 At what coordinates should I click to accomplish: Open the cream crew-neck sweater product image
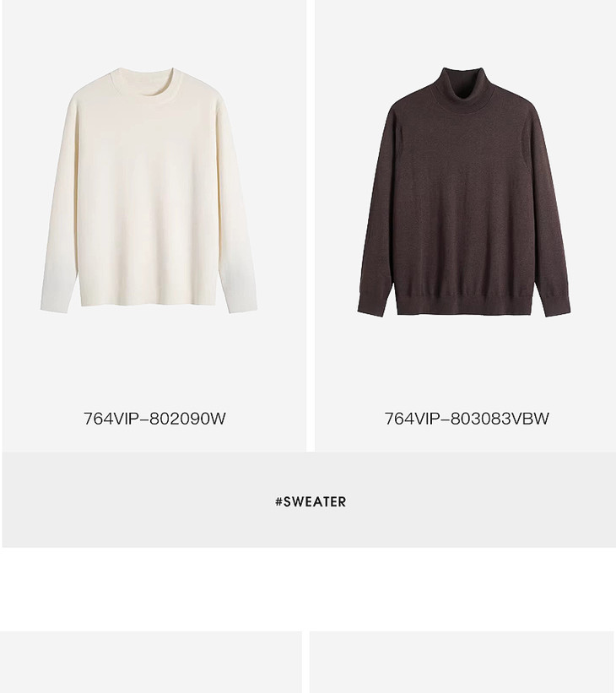(149, 191)
